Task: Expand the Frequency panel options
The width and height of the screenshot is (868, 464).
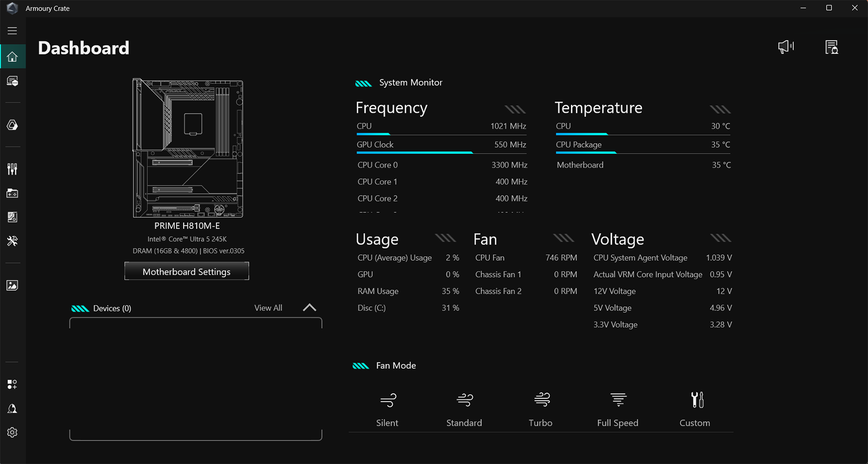Action: tap(514, 108)
